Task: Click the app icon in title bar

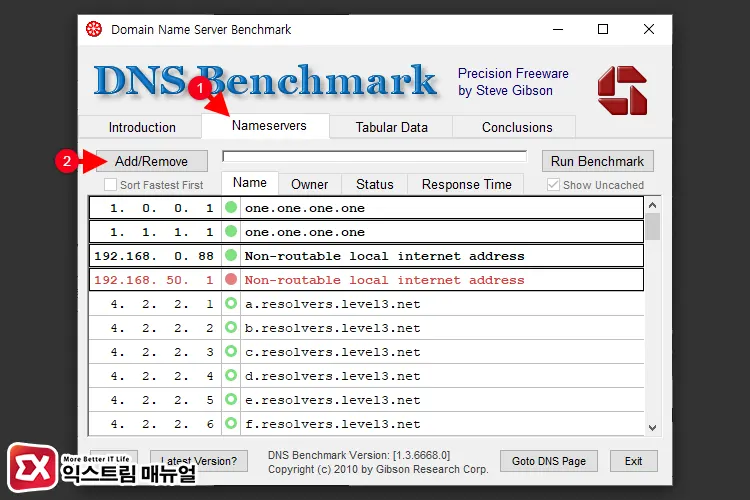Action: 94,29
